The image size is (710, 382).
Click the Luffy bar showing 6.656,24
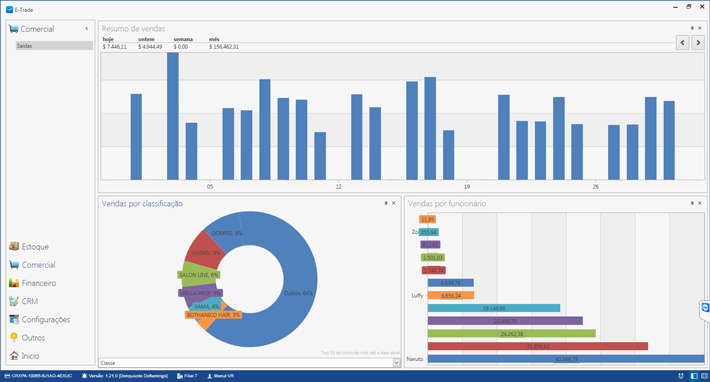coord(451,296)
